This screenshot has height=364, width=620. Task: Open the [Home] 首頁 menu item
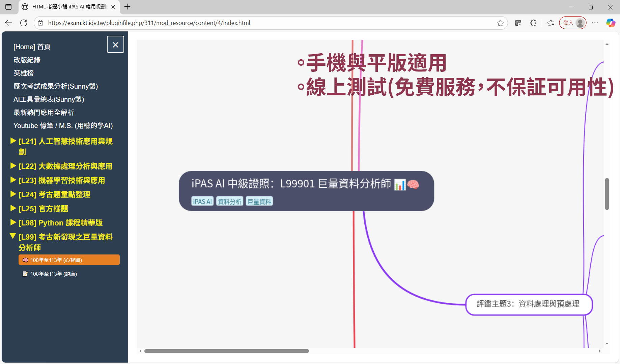(32, 47)
